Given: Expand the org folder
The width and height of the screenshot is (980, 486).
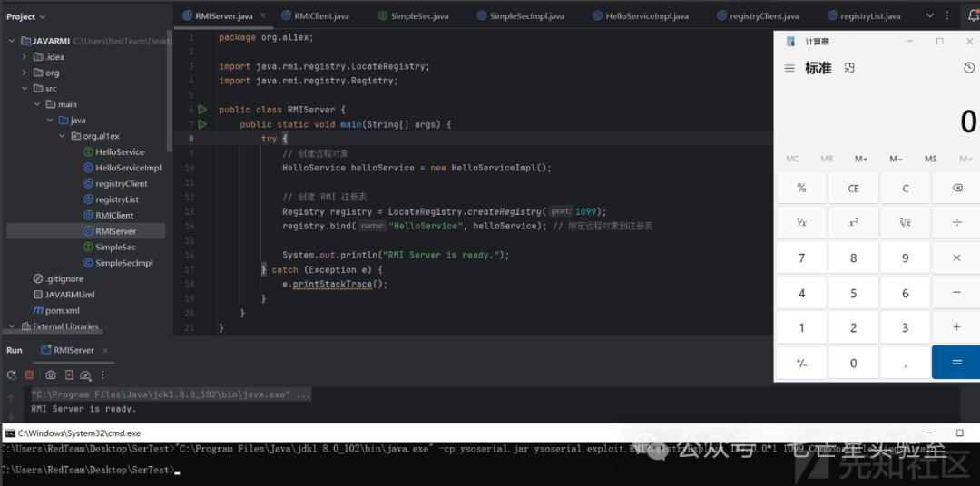Looking at the screenshot, I should coord(24,73).
